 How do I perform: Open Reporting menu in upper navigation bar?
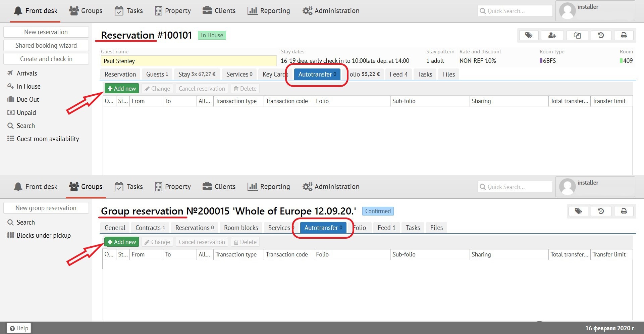[269, 11]
